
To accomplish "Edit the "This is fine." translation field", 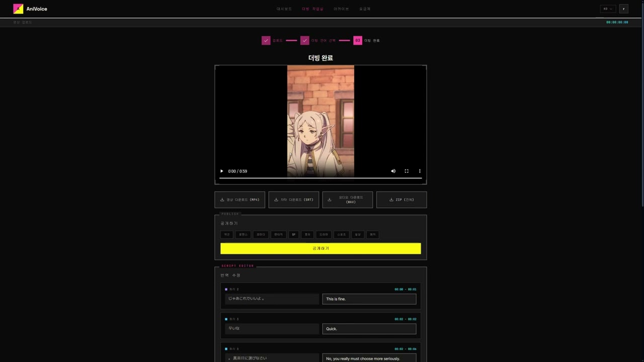I will click(369, 299).
